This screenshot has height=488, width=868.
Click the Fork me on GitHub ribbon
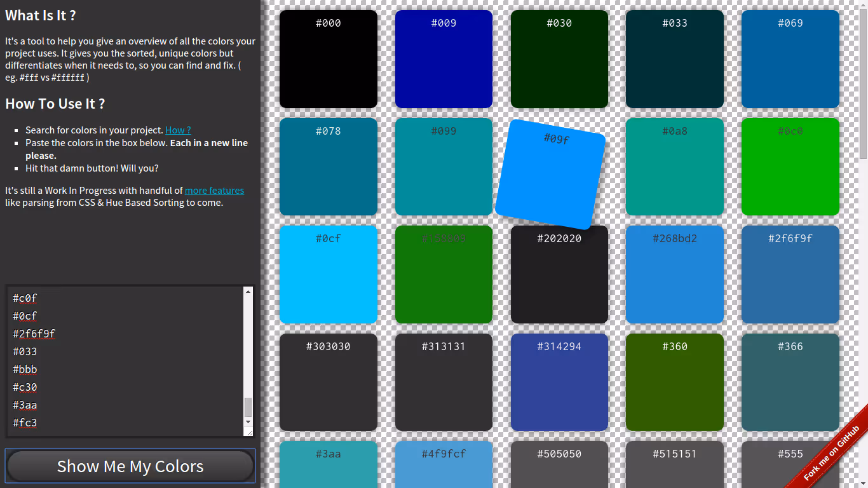tap(831, 454)
